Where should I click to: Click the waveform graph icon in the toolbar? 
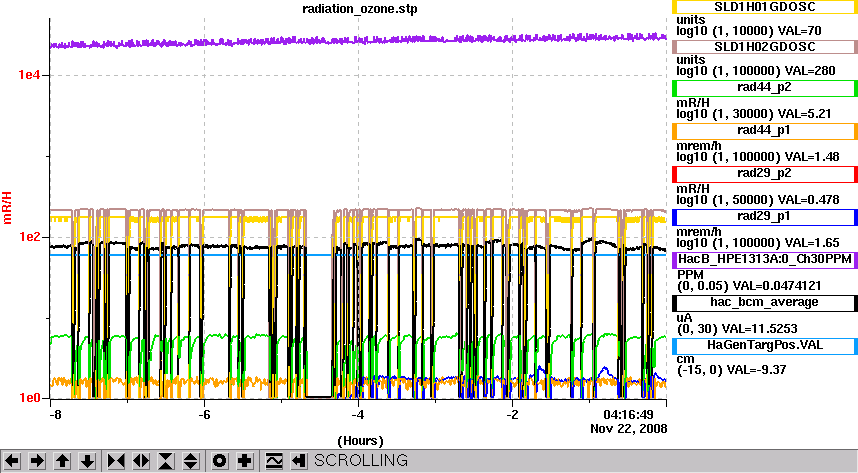pos(274,461)
